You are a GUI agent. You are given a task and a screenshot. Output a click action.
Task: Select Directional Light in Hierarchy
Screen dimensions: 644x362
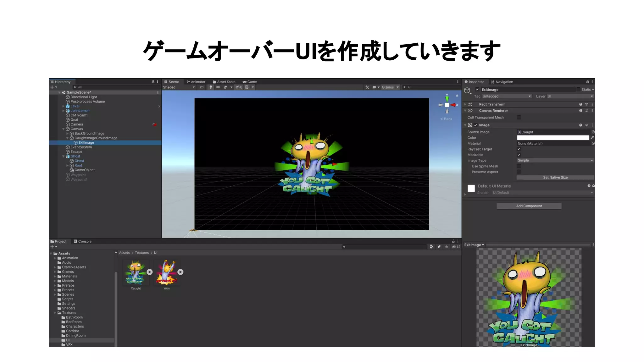tap(83, 97)
